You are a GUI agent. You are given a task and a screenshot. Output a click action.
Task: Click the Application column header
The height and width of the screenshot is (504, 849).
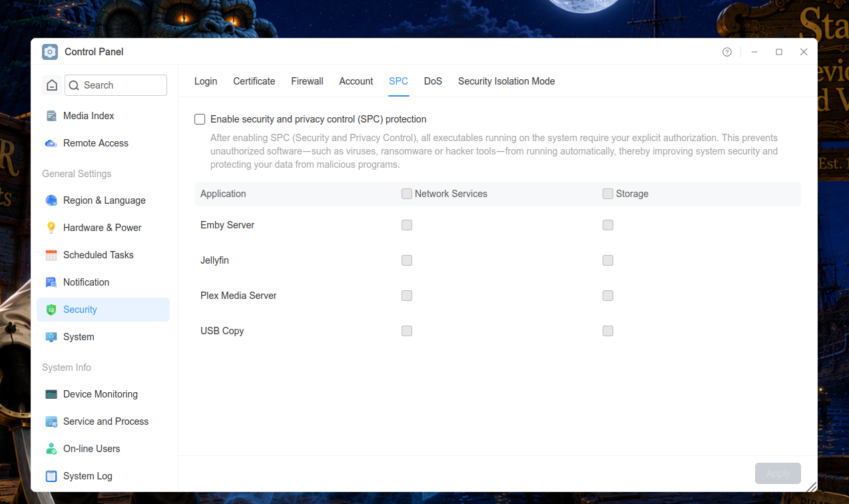pyautogui.click(x=223, y=194)
